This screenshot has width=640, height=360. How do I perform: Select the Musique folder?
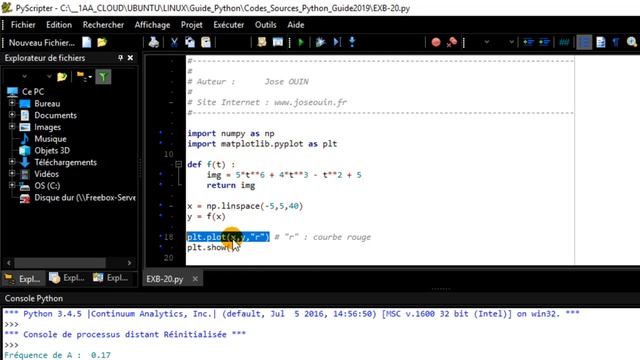pos(50,139)
